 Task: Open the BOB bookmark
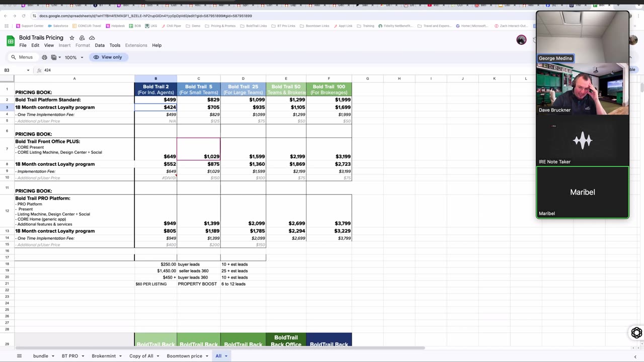pos(135,26)
